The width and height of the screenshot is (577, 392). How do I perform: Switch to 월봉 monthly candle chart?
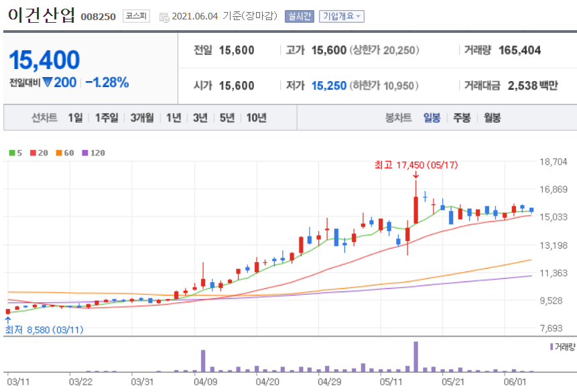click(x=493, y=118)
